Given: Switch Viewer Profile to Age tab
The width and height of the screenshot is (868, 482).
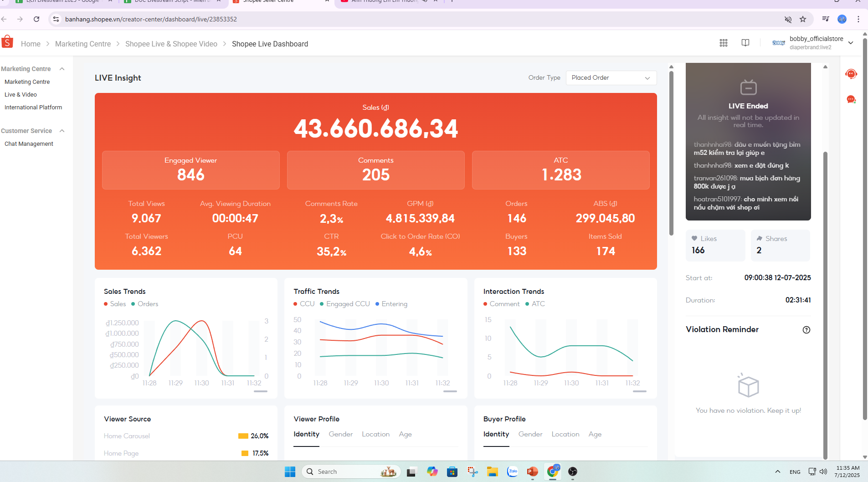Looking at the screenshot, I should coord(406,434).
